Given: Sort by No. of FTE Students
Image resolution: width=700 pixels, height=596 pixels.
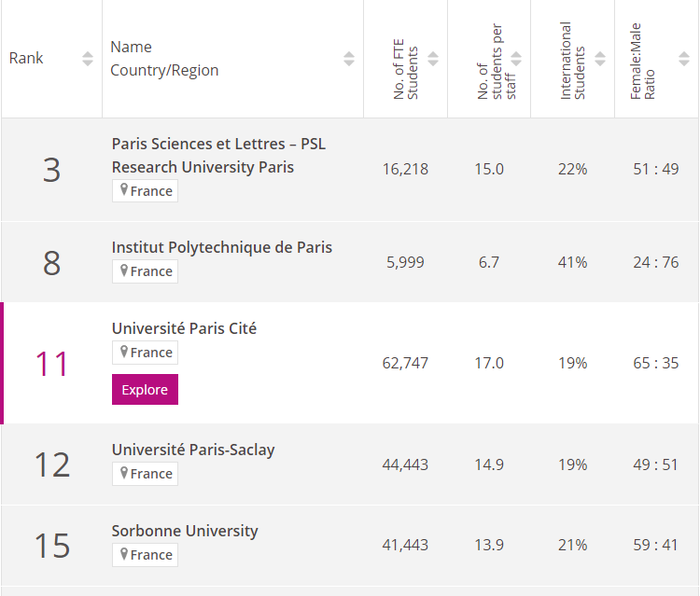Looking at the screenshot, I should tap(433, 59).
